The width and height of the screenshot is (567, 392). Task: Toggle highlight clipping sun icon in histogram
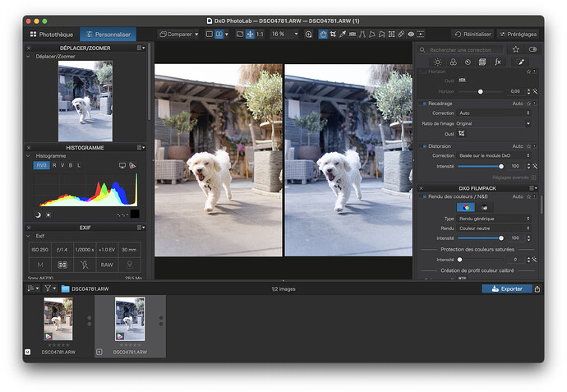click(48, 214)
